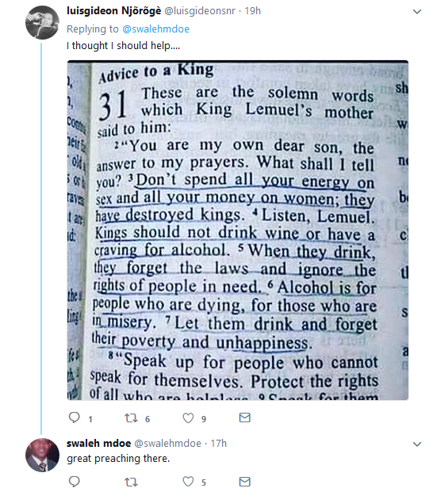Reply to luisgideon's tweet via the comment icon

click(x=75, y=418)
